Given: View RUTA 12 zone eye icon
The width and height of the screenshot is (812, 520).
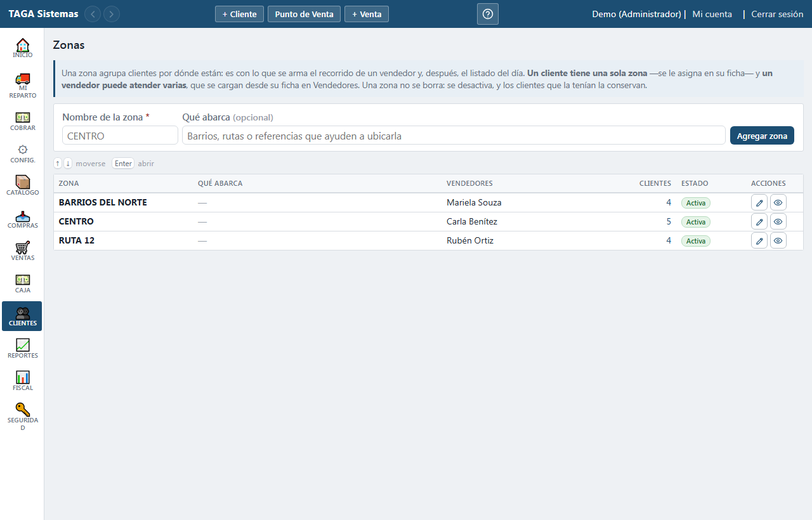Looking at the screenshot, I should [778, 241].
